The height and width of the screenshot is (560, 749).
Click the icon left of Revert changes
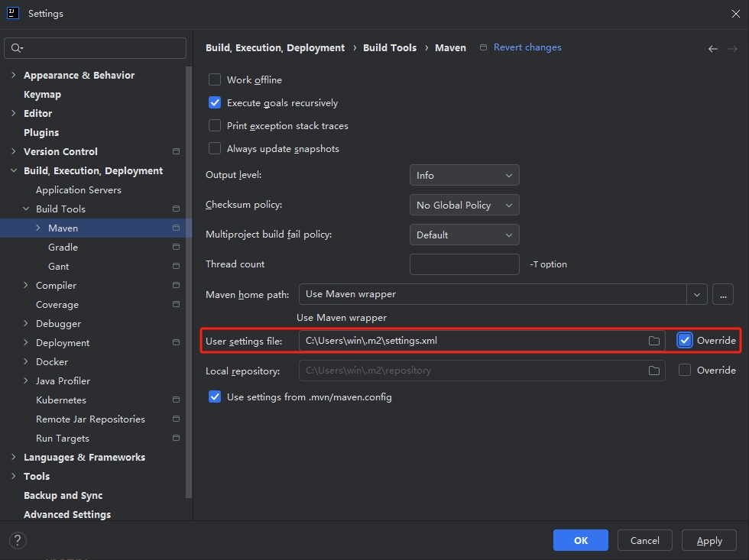coord(483,47)
